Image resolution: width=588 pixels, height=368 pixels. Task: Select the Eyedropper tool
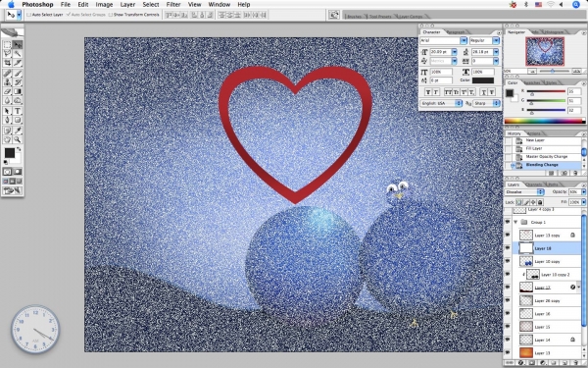(18, 131)
